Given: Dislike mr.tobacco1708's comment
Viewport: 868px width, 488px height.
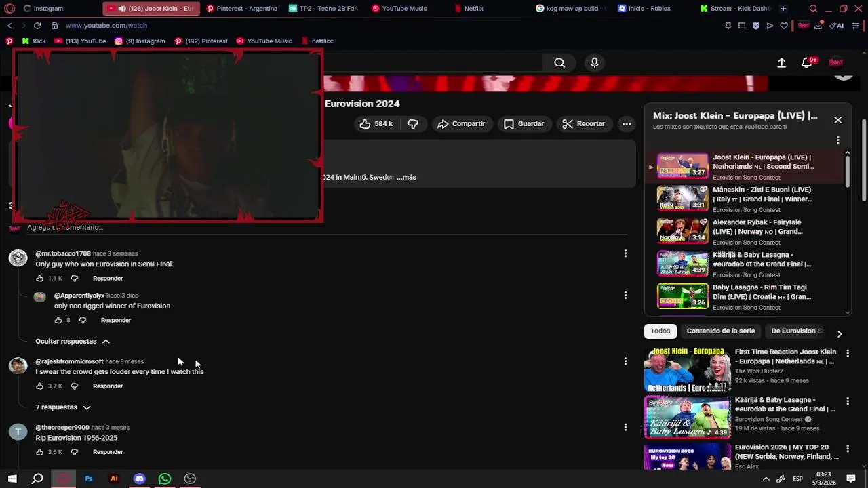Looking at the screenshot, I should click(x=75, y=279).
